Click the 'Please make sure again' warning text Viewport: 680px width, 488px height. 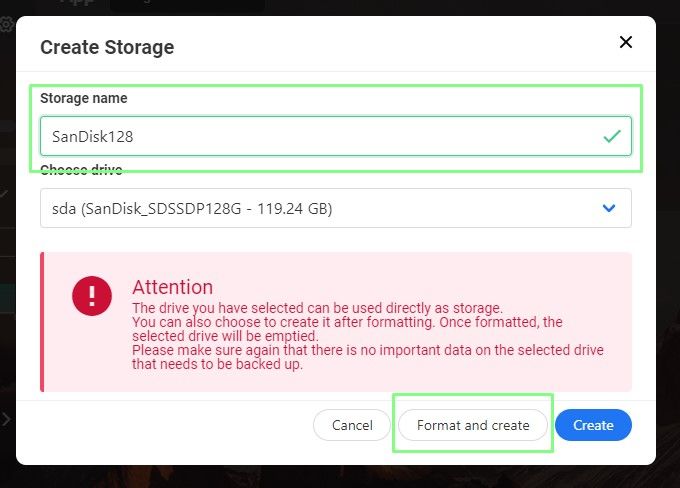coord(368,357)
